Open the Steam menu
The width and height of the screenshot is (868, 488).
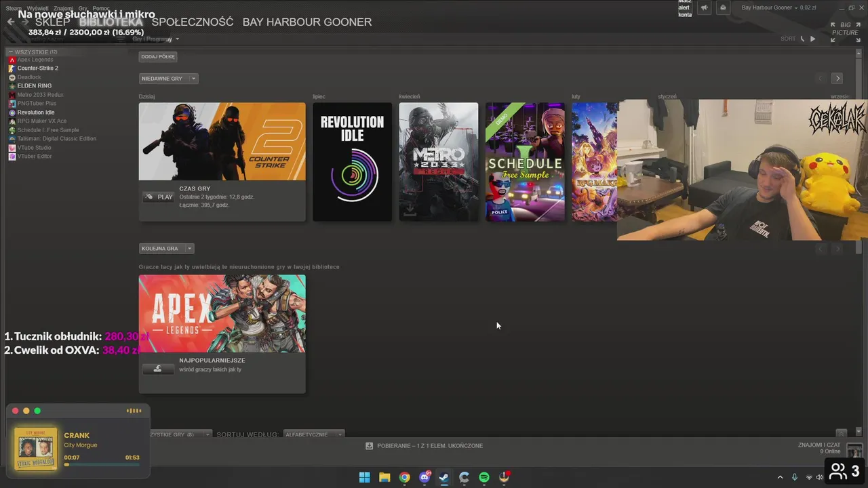13,8
